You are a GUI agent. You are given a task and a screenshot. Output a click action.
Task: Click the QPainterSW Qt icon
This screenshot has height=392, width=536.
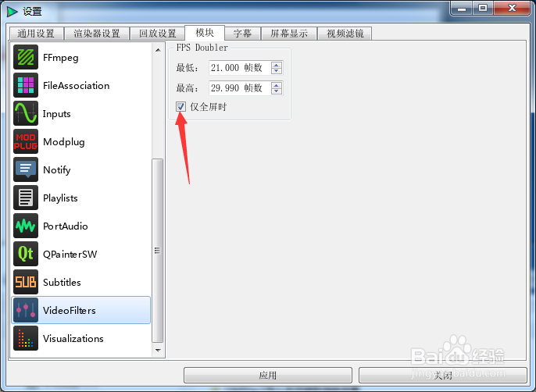(26, 254)
